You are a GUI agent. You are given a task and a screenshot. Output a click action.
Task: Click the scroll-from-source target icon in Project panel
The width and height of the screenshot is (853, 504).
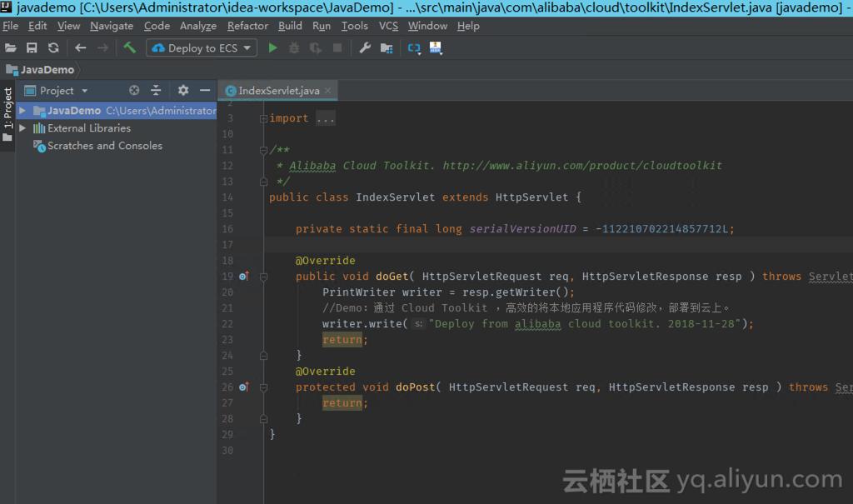pos(134,90)
